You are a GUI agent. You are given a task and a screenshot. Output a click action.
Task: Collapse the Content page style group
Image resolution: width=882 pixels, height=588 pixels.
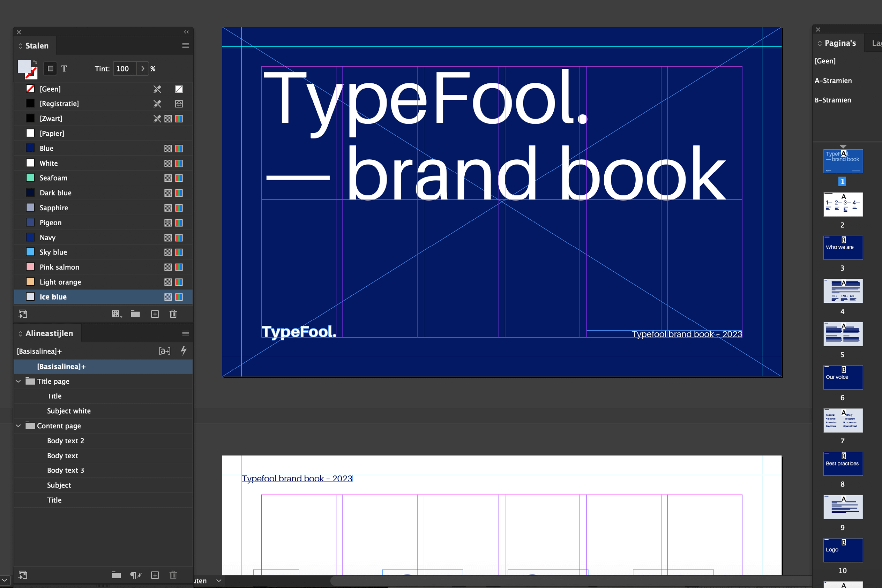pyautogui.click(x=18, y=425)
